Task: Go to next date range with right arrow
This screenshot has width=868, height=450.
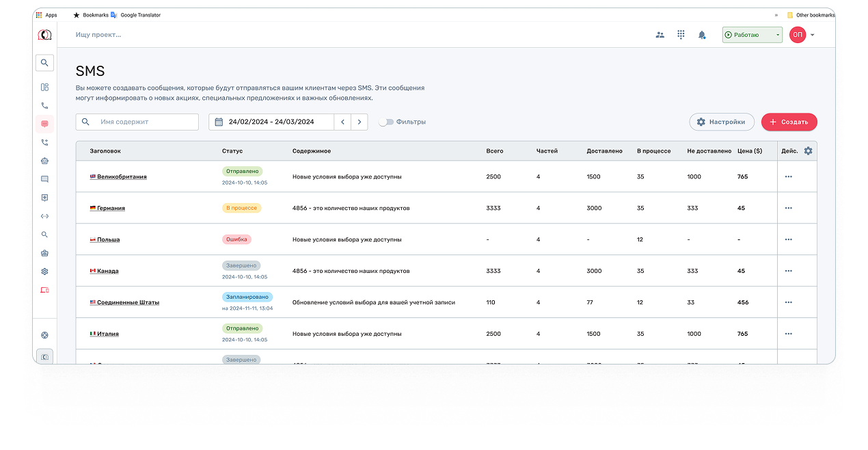Action: tap(360, 122)
